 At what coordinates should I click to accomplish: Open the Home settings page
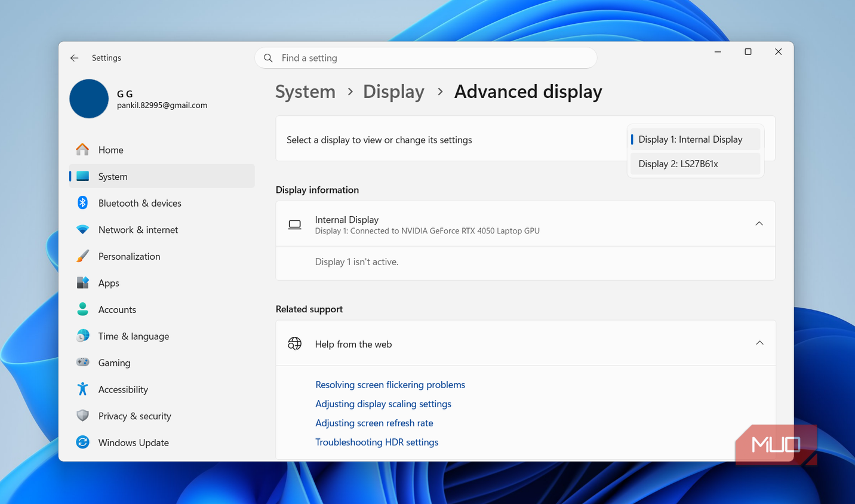click(162, 149)
